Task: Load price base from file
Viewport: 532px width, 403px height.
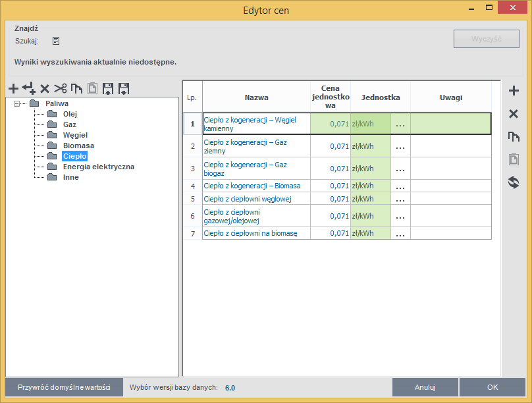Action: tap(108, 88)
